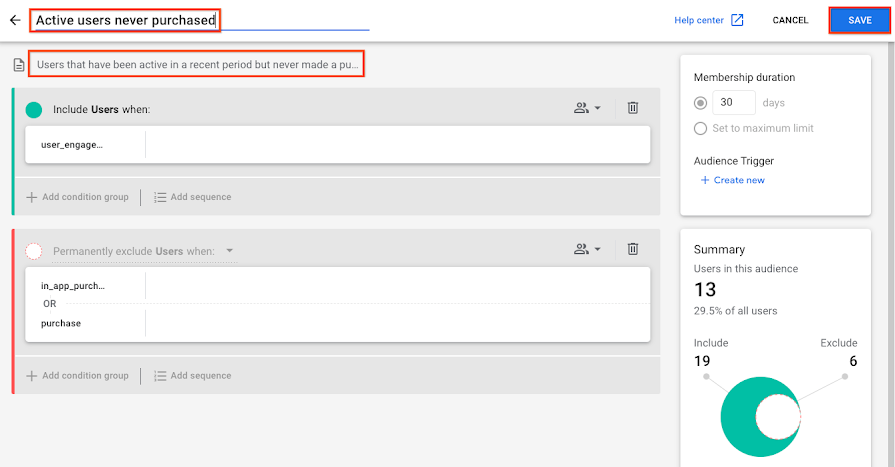Click CANCEL at the top
This screenshot has height=467, width=895.
790,21
